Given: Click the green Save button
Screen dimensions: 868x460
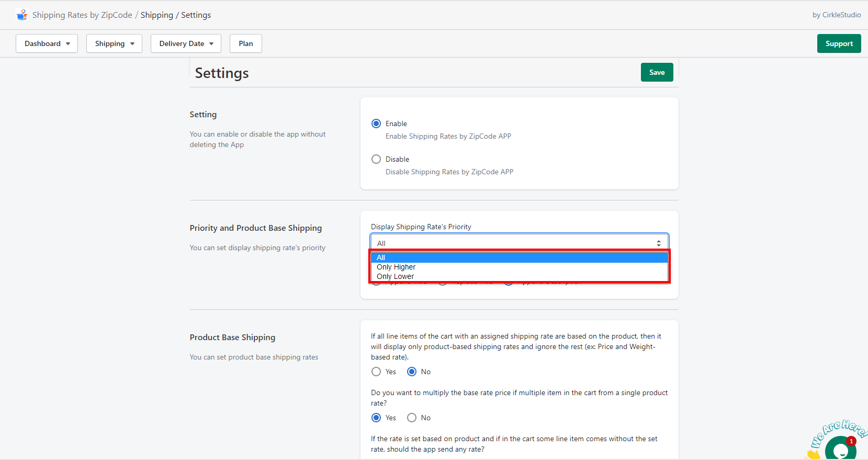Looking at the screenshot, I should click(657, 72).
